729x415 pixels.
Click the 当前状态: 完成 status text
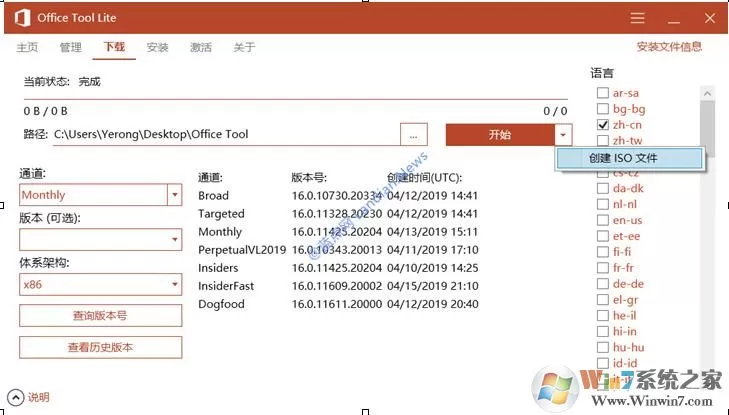point(62,82)
